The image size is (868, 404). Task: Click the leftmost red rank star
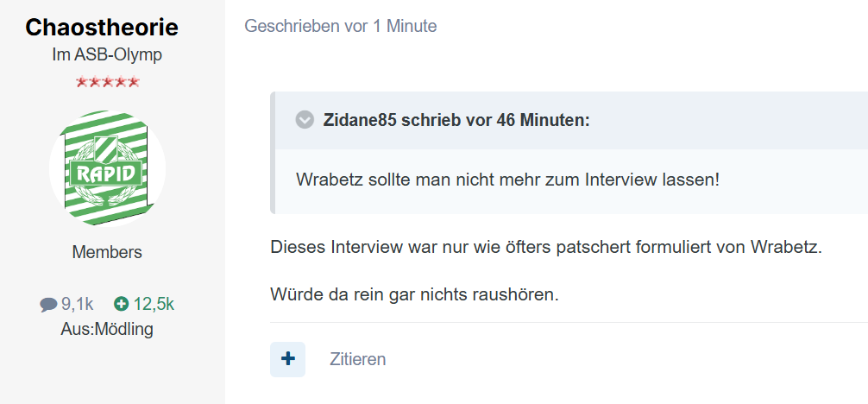click(x=81, y=83)
